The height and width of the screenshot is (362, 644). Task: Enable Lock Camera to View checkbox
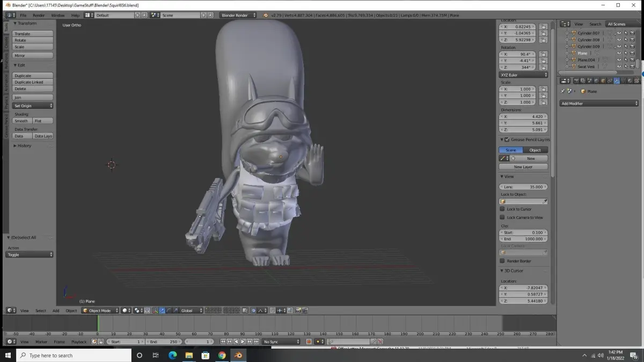pos(502,217)
